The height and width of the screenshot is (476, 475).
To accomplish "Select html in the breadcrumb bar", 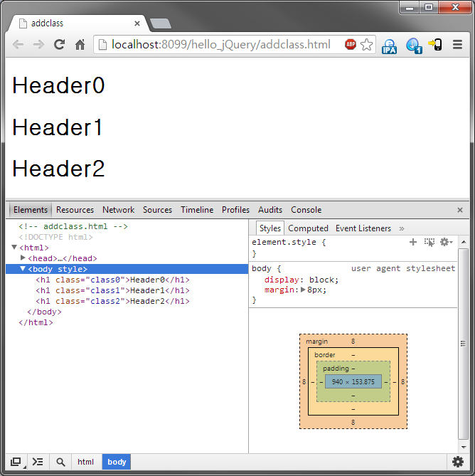I will pos(85,462).
